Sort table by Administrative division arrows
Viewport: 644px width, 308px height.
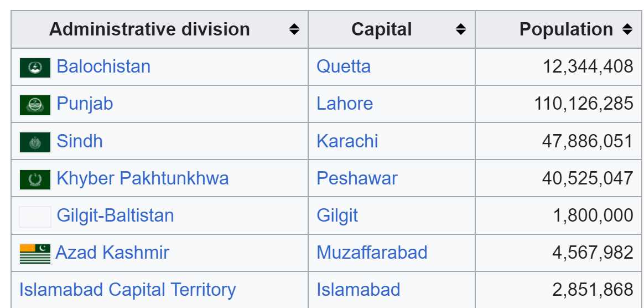point(294,29)
